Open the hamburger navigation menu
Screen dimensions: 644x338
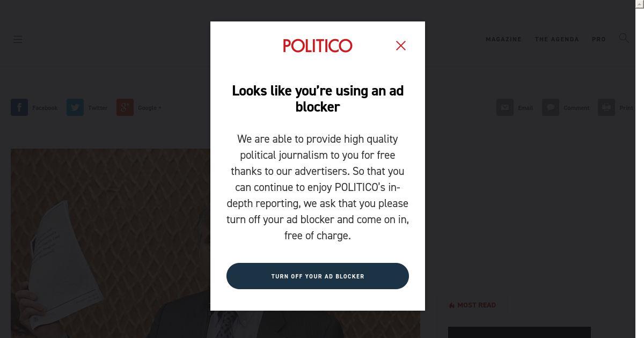18,39
